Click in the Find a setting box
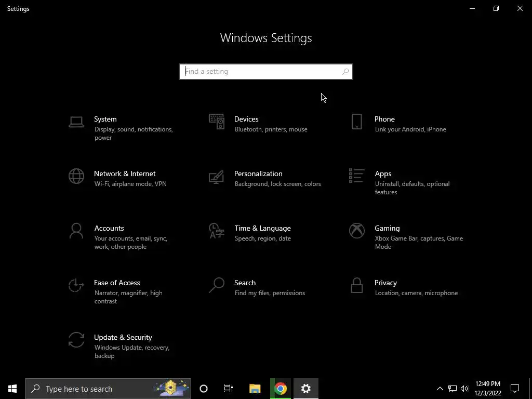The width and height of the screenshot is (532, 399). [265, 72]
